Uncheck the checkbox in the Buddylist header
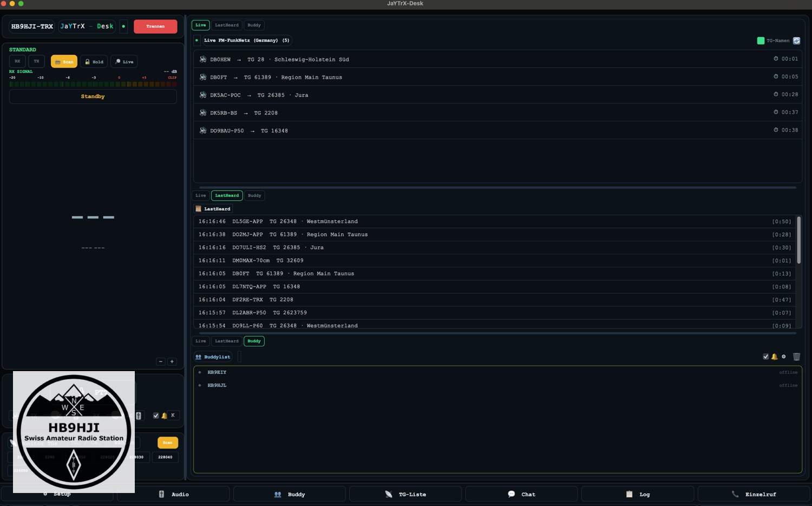Viewport: 812px width, 506px height. pyautogui.click(x=765, y=356)
